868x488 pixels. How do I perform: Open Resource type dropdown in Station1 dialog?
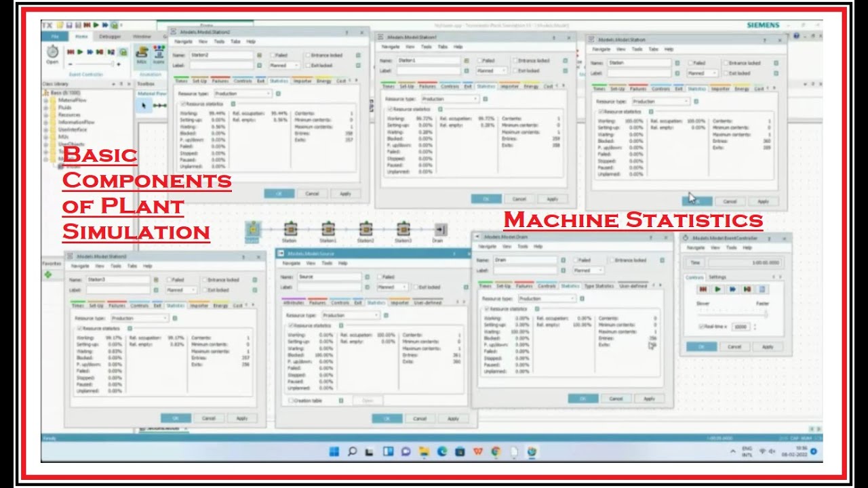pyautogui.click(x=450, y=99)
